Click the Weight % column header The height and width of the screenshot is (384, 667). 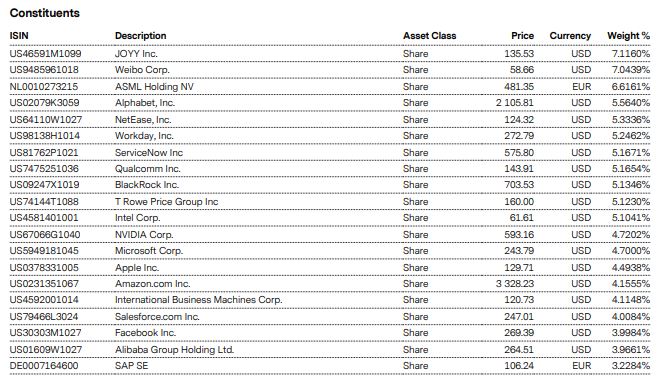click(628, 36)
